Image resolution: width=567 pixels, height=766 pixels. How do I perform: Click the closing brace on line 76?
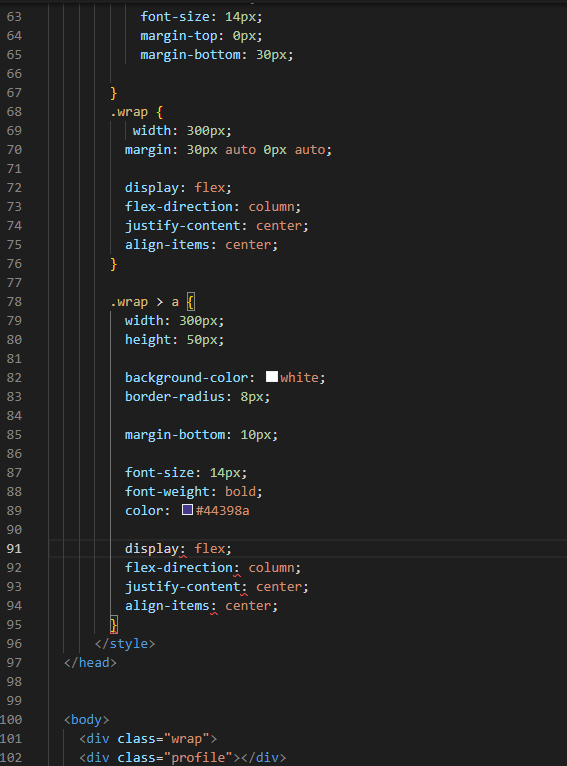(113, 264)
